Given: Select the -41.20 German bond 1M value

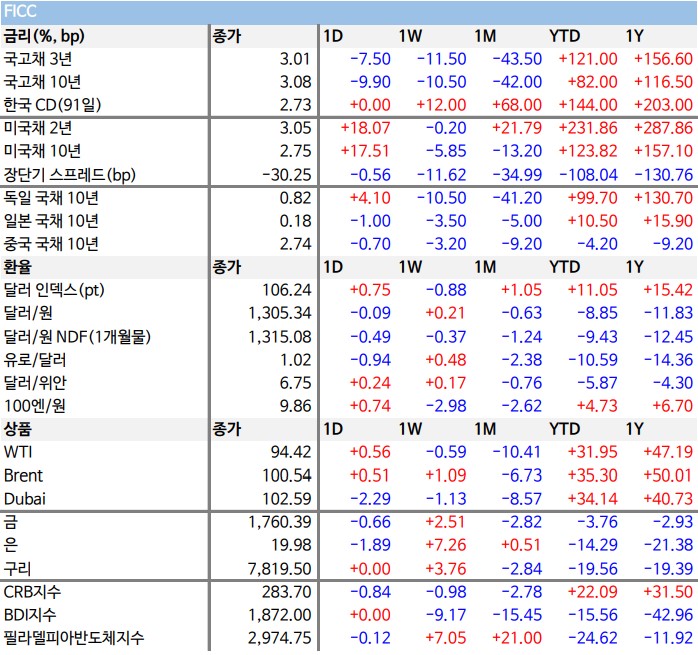Looking at the screenshot, I should [x=517, y=198].
